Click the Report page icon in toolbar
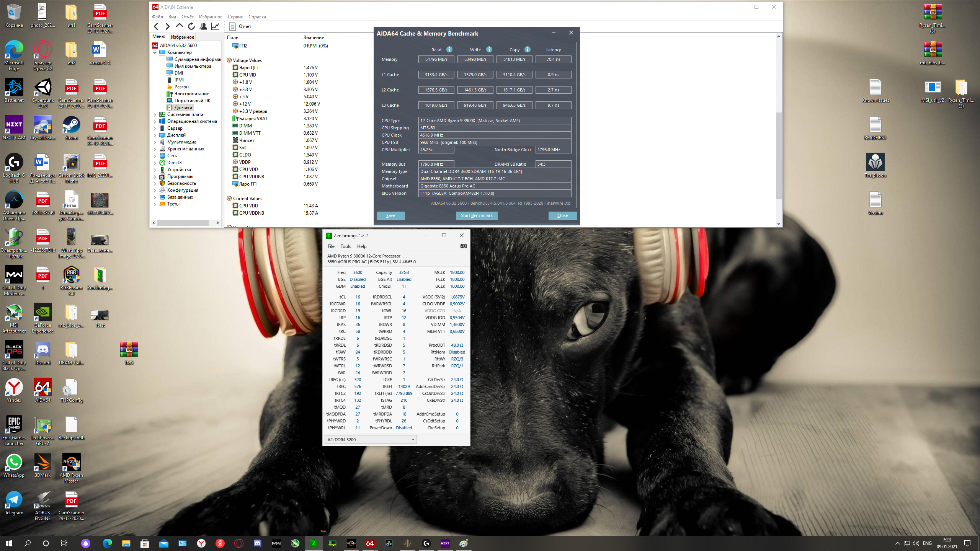980x551 pixels. click(x=232, y=26)
